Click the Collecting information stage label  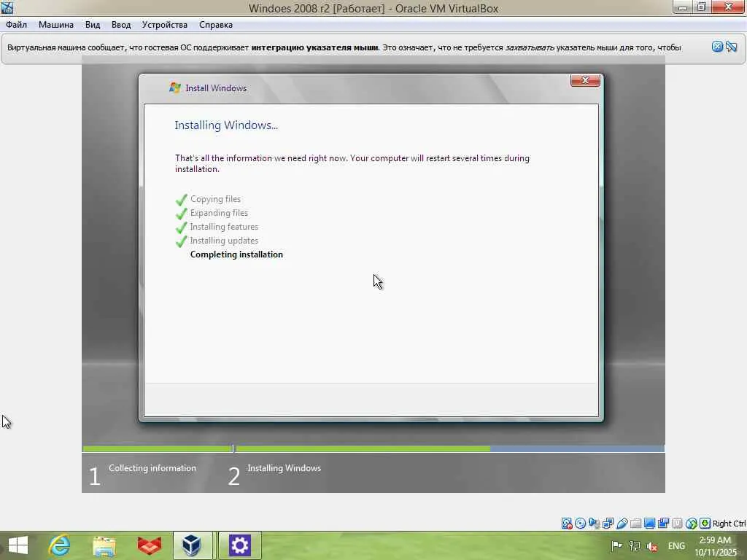click(152, 468)
